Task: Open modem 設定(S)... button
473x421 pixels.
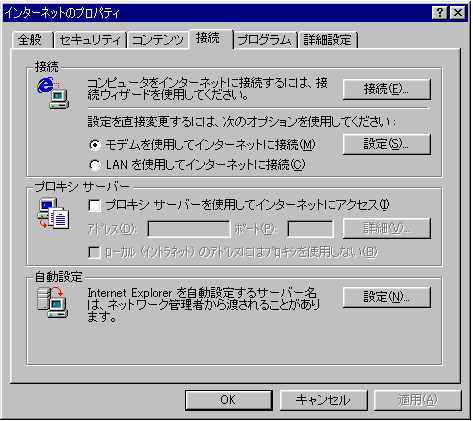Action: 387,144
